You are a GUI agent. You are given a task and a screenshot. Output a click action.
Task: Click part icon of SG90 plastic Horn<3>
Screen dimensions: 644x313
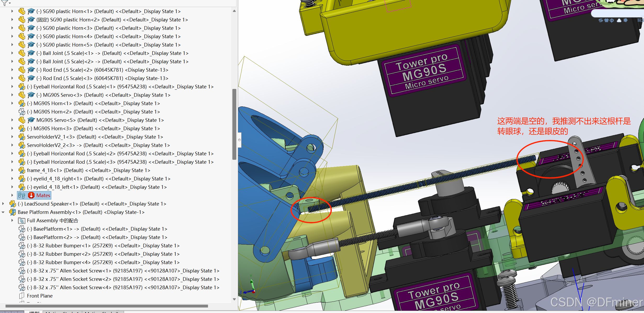[22, 28]
